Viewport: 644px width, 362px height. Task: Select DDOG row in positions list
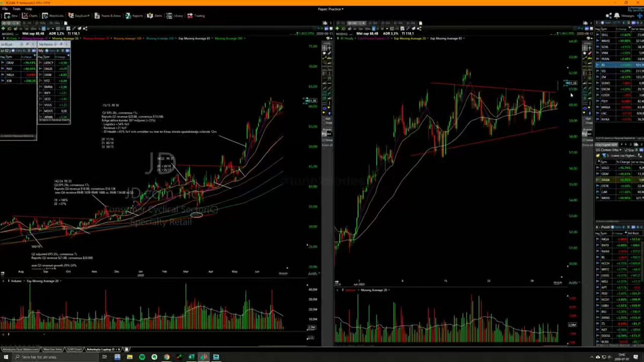coord(619,335)
